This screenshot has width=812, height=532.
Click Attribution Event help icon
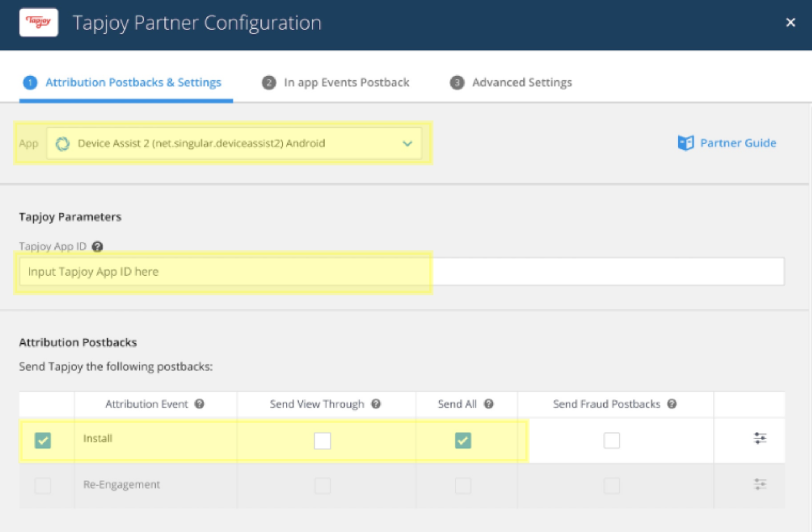[x=199, y=404]
